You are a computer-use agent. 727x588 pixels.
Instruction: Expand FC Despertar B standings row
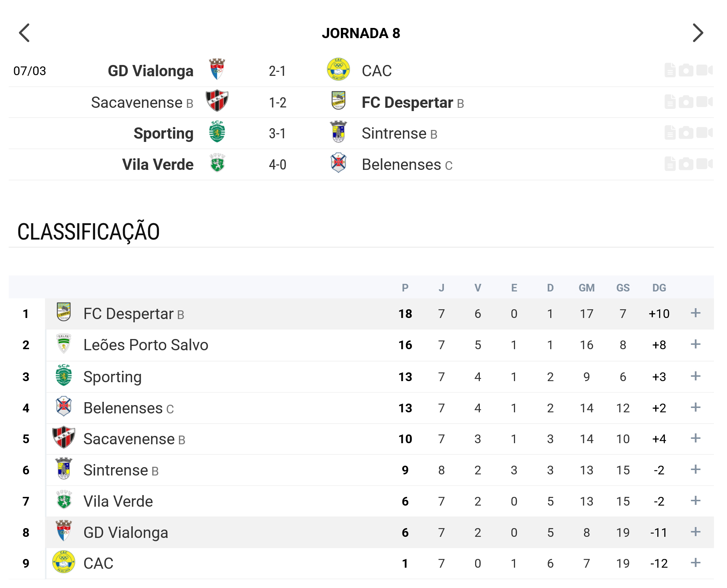point(695,313)
